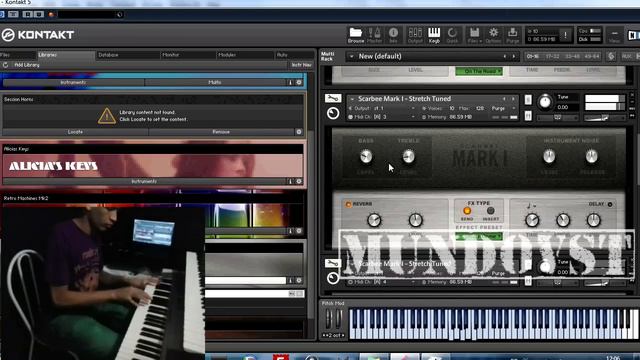Select the Insert FX type
The height and width of the screenshot is (360, 640).
pyautogui.click(x=491, y=211)
